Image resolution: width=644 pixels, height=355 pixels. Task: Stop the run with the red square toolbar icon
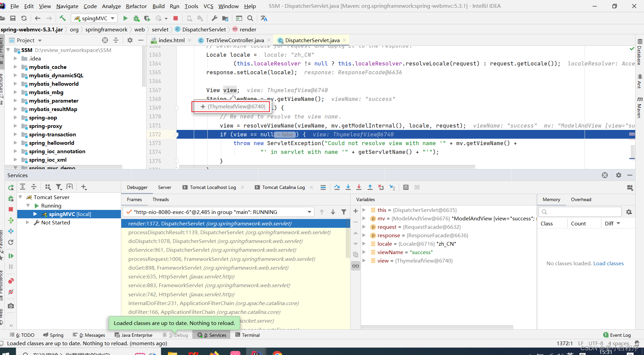(x=176, y=18)
